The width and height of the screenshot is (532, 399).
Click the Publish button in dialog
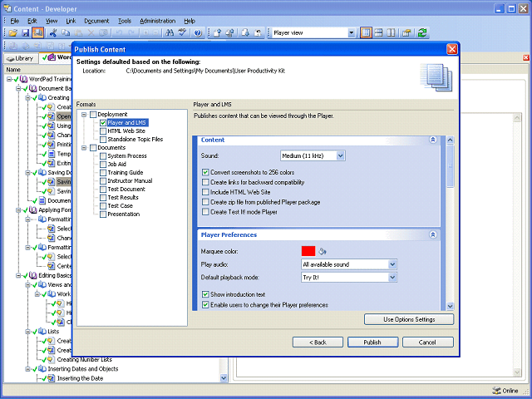372,342
